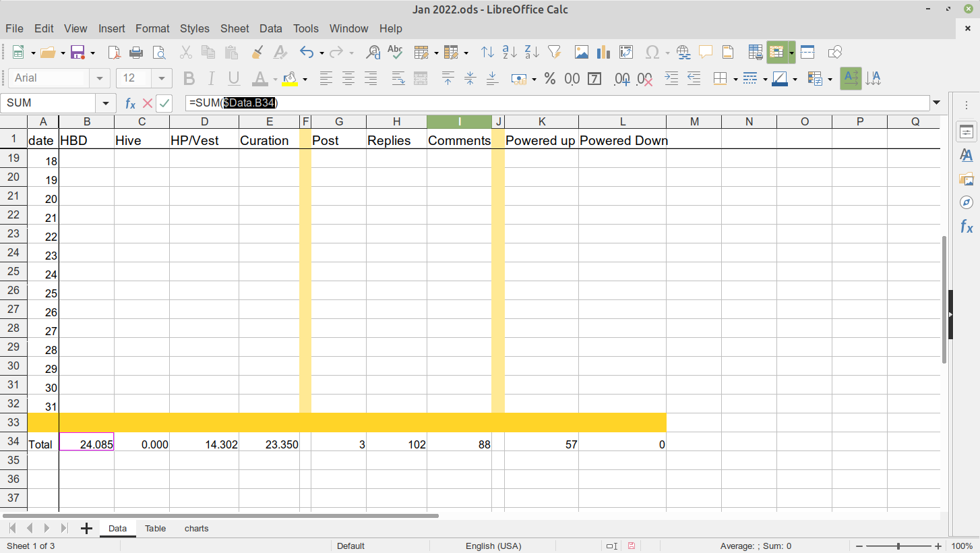Switch to the Table sheet tab
The height and width of the screenshot is (553, 980).
(155, 528)
